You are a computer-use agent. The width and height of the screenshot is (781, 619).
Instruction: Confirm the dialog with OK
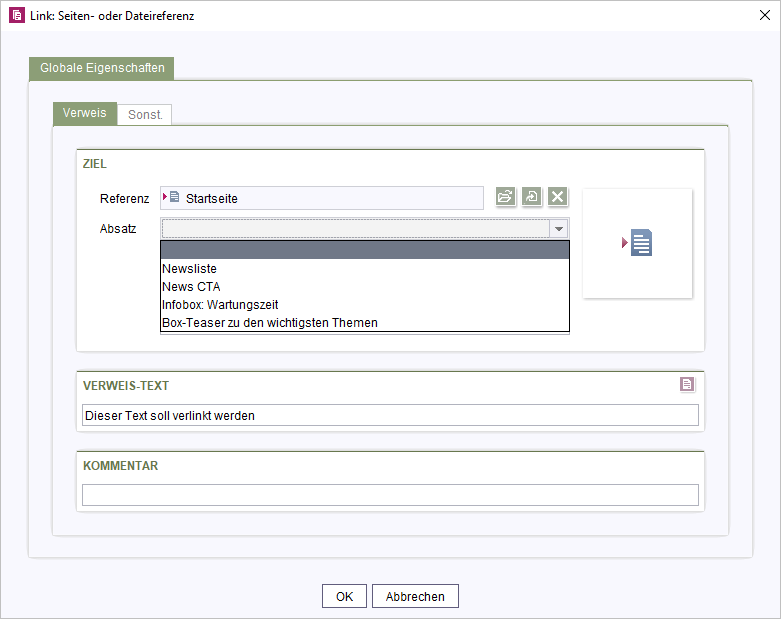[x=344, y=596]
